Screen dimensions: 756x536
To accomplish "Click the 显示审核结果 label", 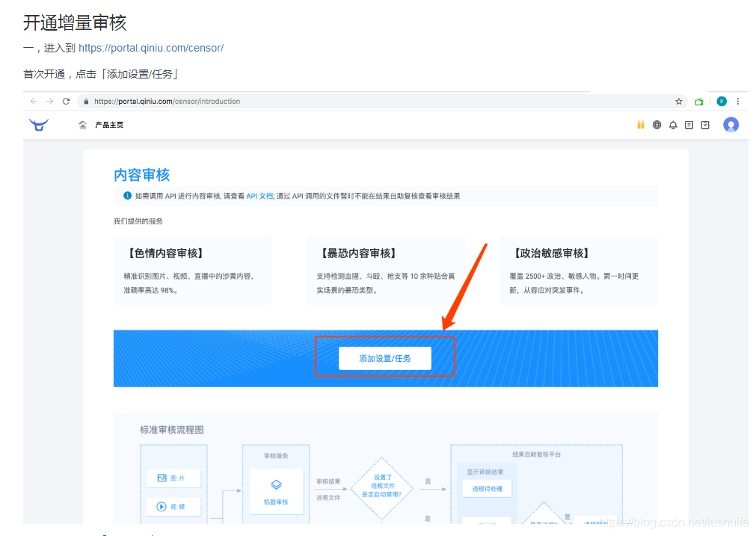I will (x=485, y=472).
